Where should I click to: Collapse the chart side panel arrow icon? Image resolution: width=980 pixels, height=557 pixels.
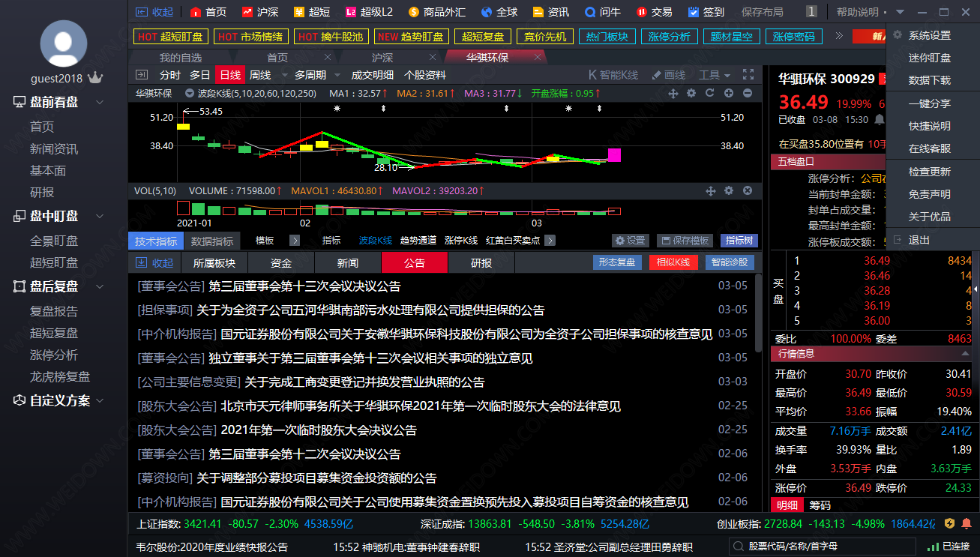click(x=140, y=75)
